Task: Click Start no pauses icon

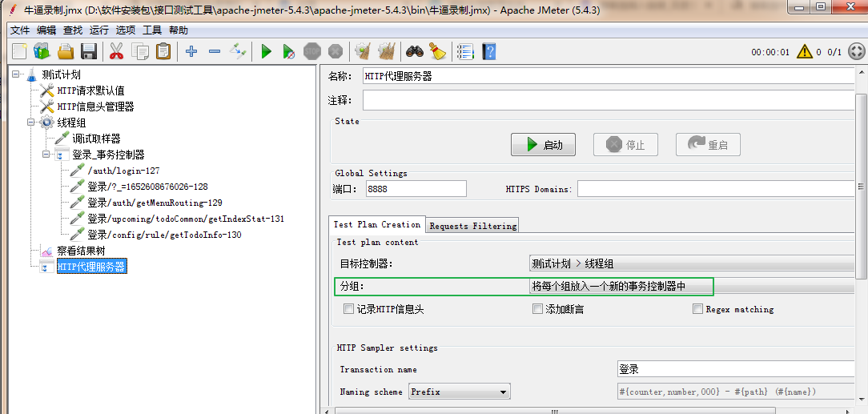Action: pos(288,52)
